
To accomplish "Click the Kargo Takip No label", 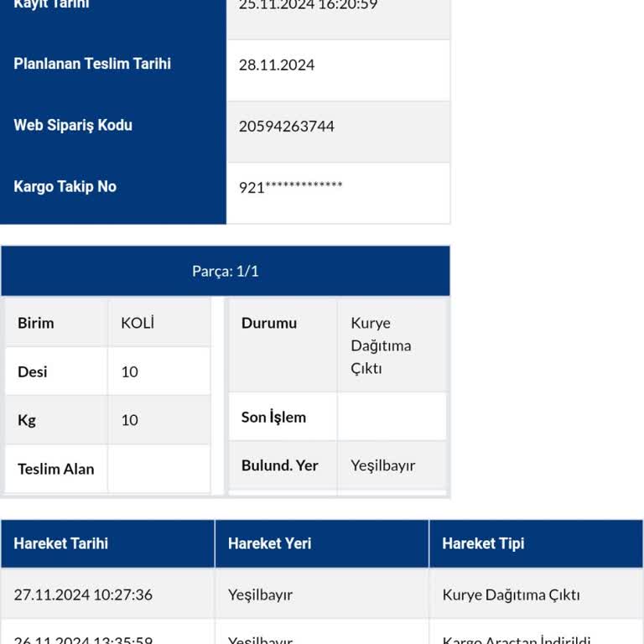I will pyautogui.click(x=65, y=186).
